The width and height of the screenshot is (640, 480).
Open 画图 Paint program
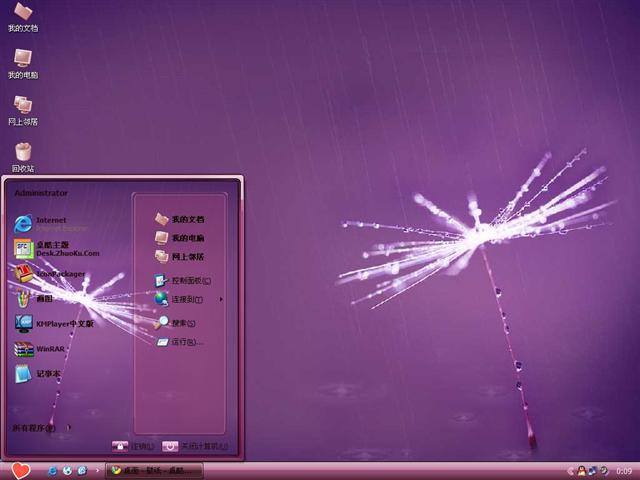coord(33,298)
